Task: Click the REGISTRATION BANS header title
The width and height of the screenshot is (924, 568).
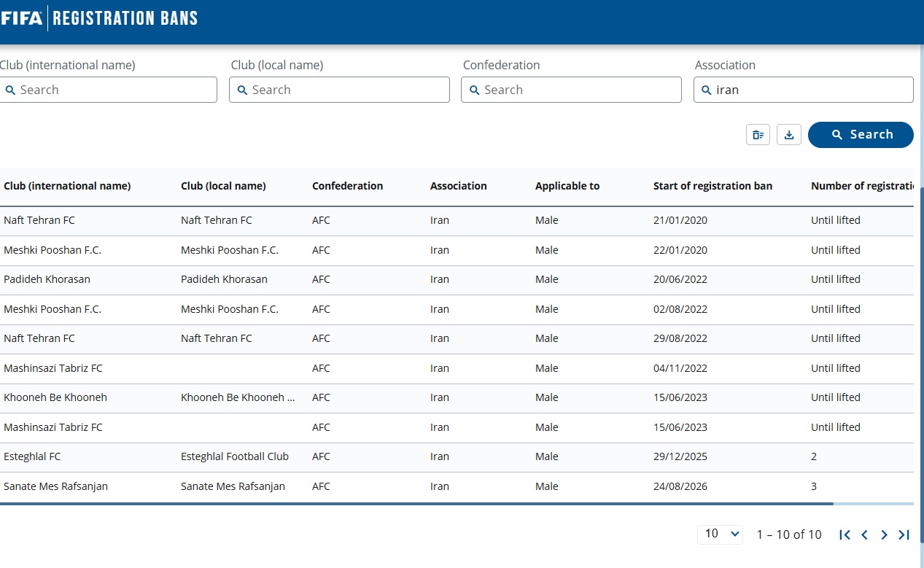Action: click(x=125, y=17)
